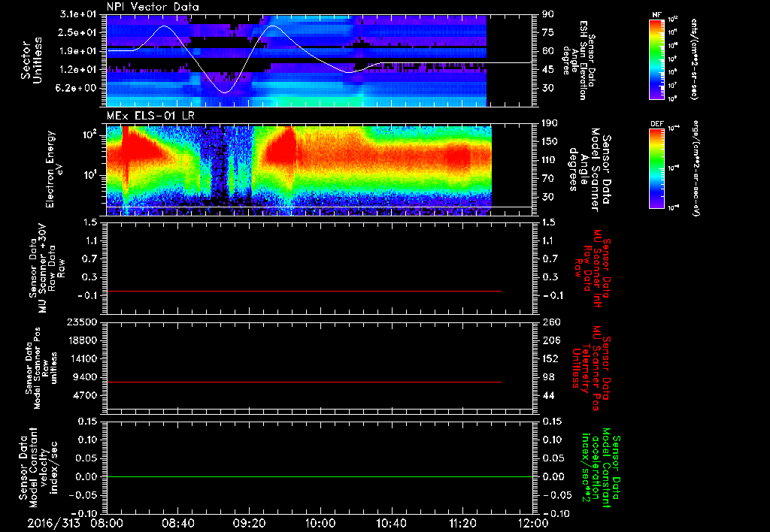Viewport: 770px width, 532px height.
Task: Click the red MU Scanner Pos Telemetry title
Action: coord(591,368)
